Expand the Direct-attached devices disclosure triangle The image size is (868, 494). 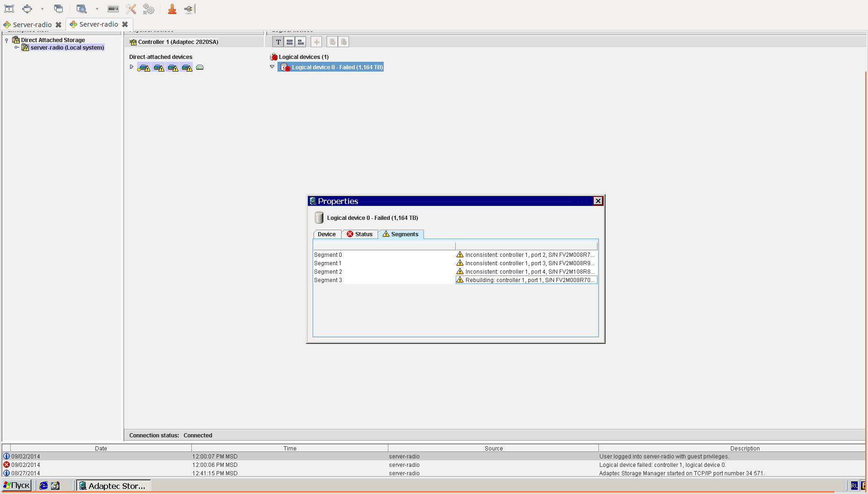pyautogui.click(x=131, y=67)
